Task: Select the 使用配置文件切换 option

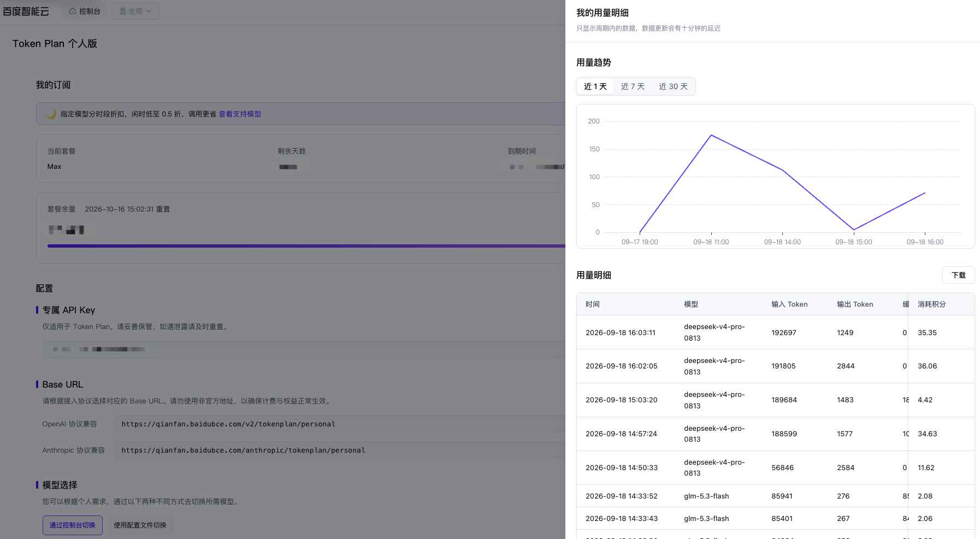Action: point(140,525)
